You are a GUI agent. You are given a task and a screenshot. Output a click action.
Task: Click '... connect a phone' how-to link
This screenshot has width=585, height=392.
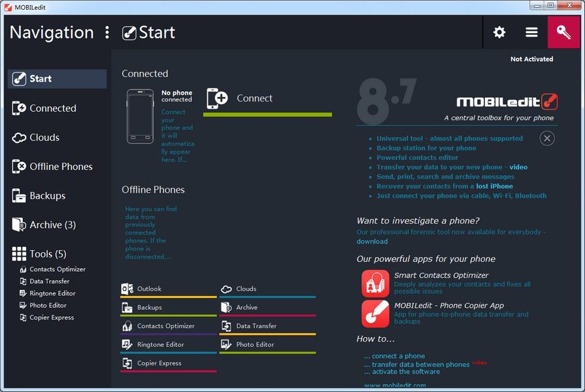[x=394, y=356]
